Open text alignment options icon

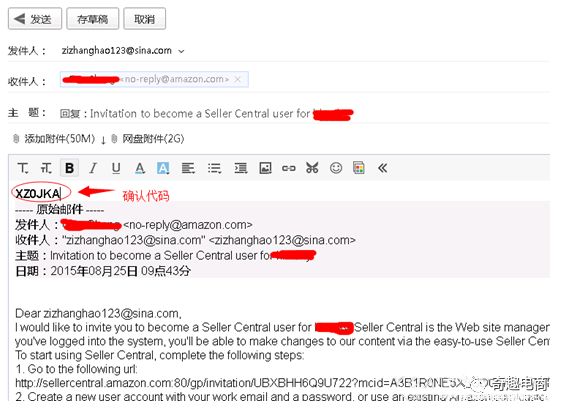188,168
